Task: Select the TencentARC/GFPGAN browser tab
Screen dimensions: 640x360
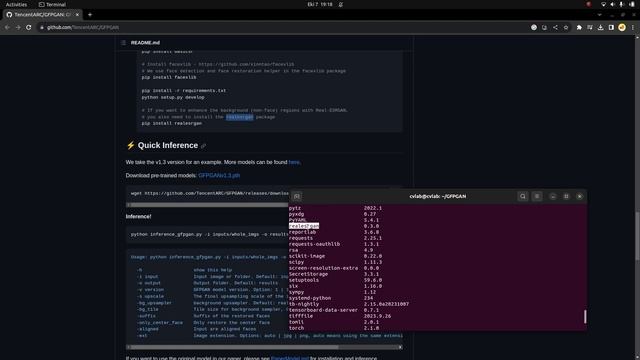Action: click(42, 15)
